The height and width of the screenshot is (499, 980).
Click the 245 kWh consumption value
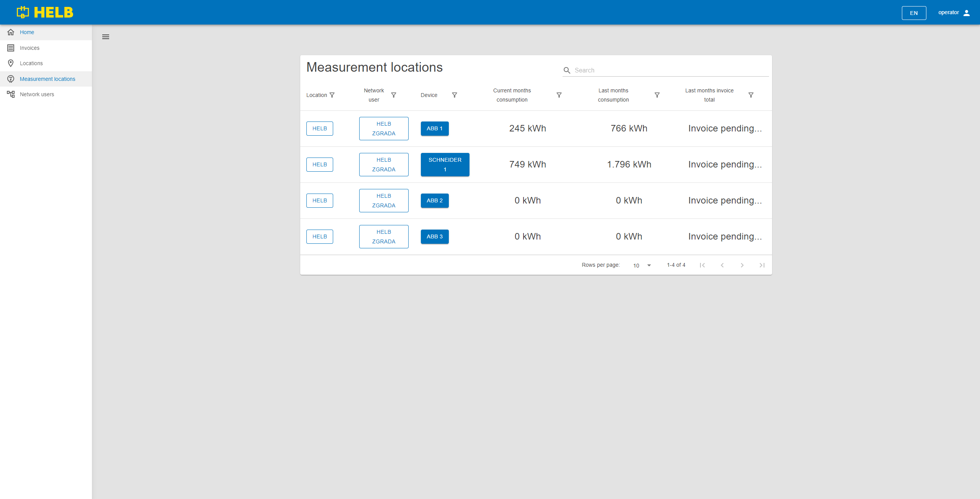point(528,128)
